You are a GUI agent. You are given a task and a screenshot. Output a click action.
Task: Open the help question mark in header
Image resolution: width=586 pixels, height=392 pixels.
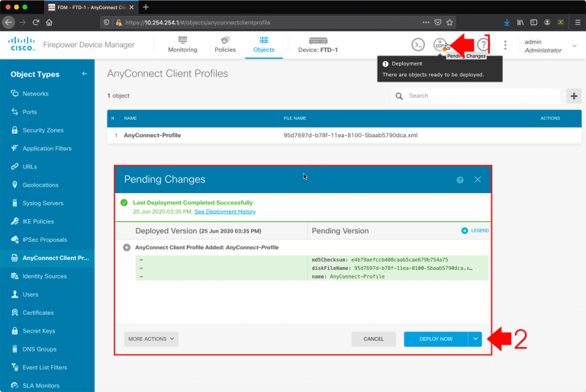coord(483,45)
